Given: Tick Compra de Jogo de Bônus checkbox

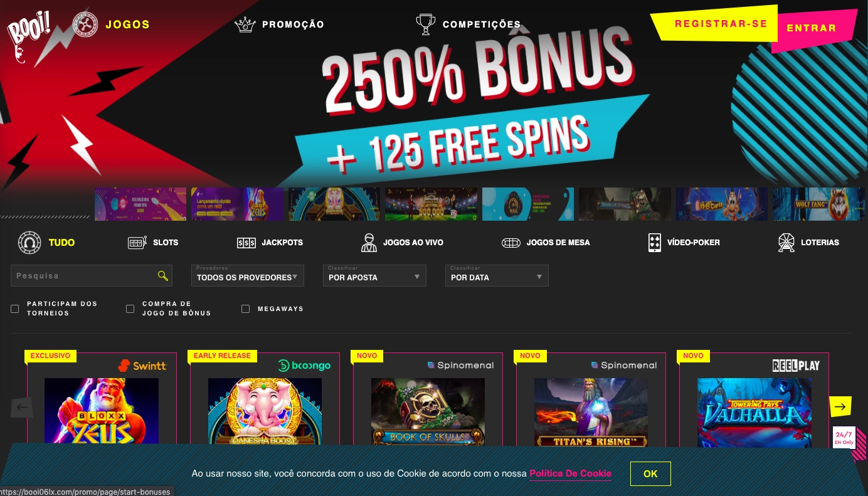Looking at the screenshot, I should [130, 309].
